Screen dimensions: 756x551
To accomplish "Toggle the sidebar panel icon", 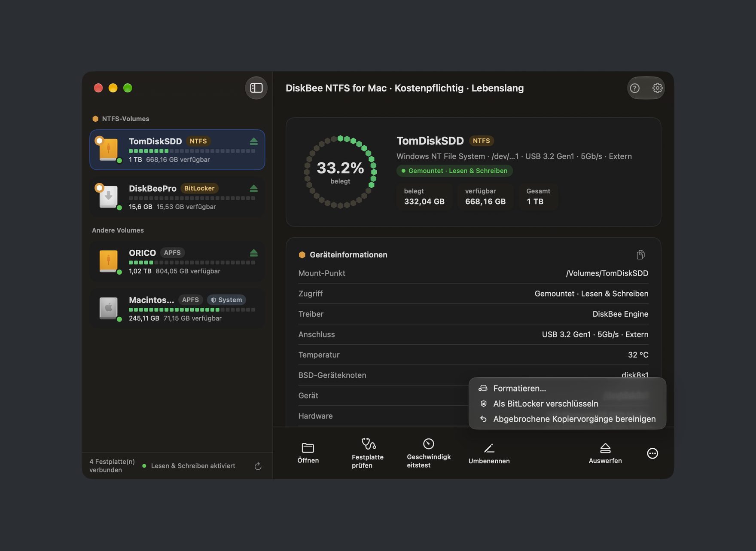I will [x=256, y=88].
